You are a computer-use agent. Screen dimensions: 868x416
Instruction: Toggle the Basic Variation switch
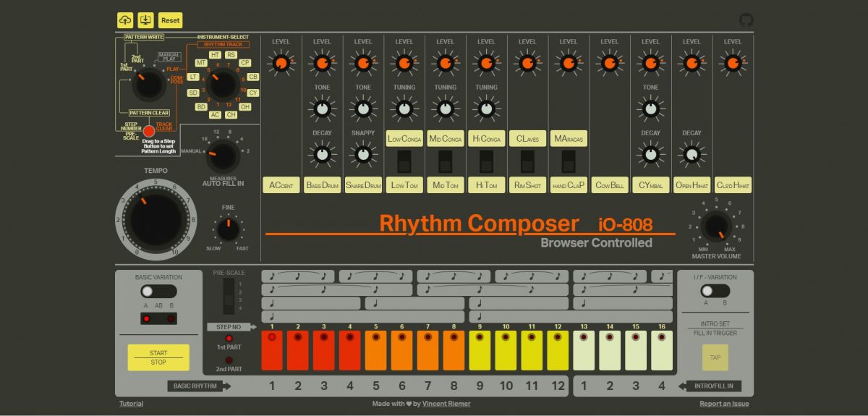[x=158, y=291]
